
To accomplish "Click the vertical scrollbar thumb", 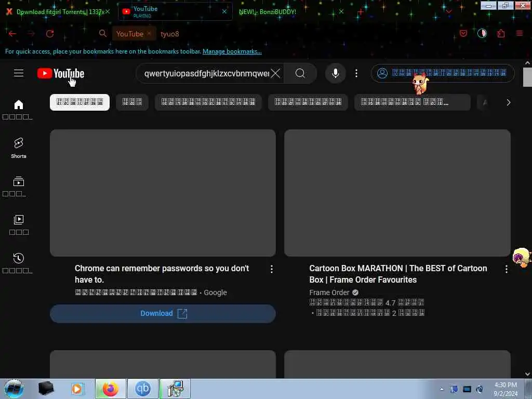I will (527, 77).
